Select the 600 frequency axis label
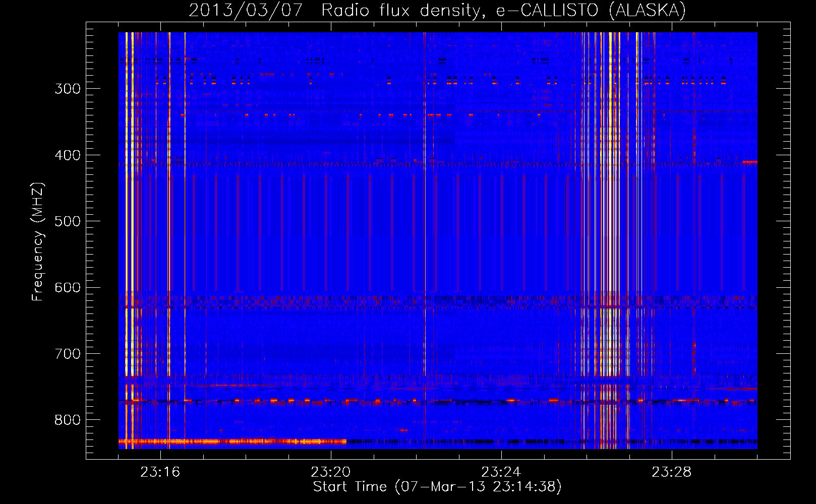The height and width of the screenshot is (504, 816). [x=68, y=288]
